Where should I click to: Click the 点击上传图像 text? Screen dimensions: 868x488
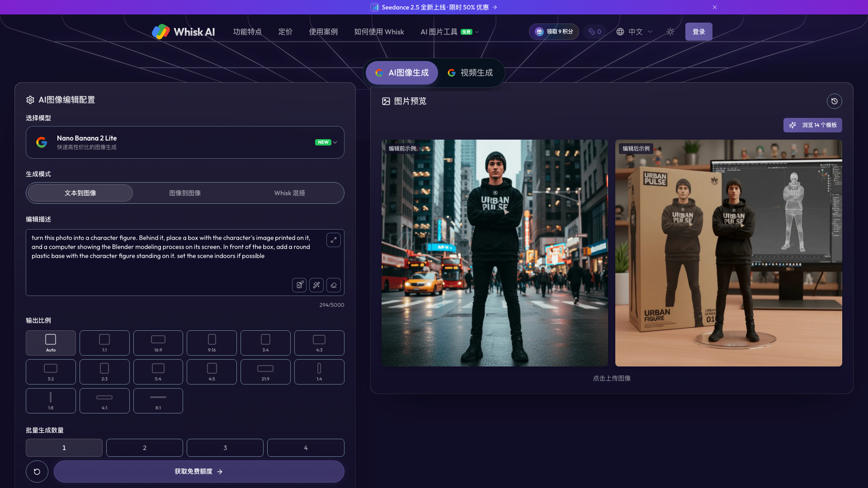(x=612, y=378)
